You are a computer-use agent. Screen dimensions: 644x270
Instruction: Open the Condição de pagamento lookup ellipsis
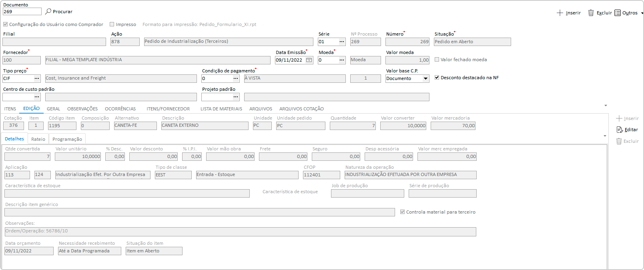(x=236, y=78)
